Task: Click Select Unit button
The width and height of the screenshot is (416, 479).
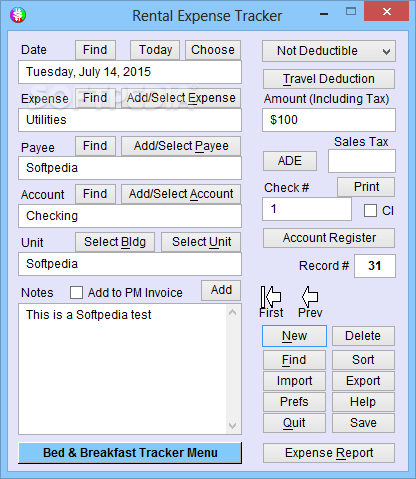Action: pyautogui.click(x=201, y=242)
